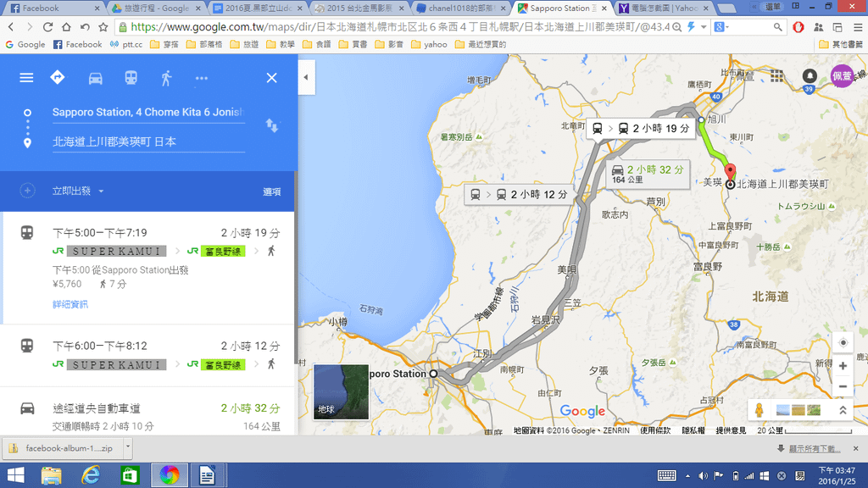Screen dimensions: 868x488
Task: Close the directions panel
Action: click(x=271, y=78)
